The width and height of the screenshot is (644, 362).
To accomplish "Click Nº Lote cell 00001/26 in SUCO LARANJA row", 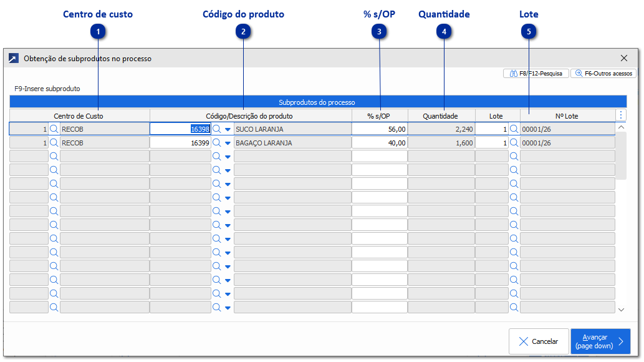I will tap(567, 129).
